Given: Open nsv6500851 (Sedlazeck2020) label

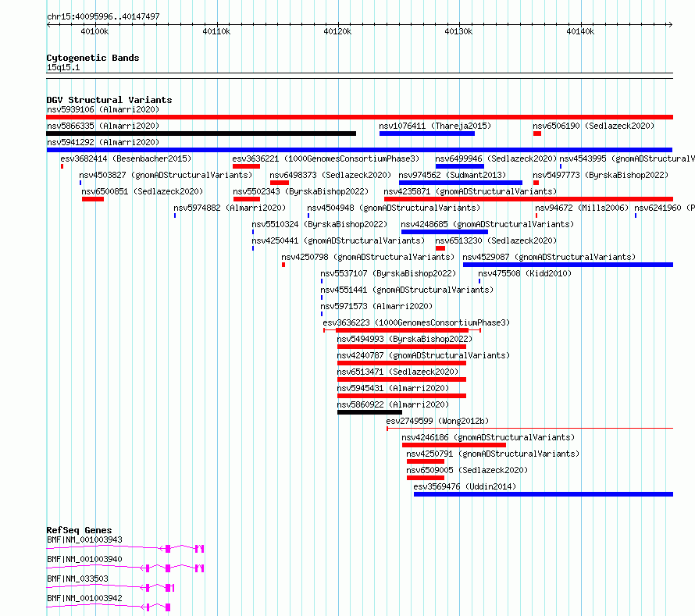Looking at the screenshot, I should point(142,191).
